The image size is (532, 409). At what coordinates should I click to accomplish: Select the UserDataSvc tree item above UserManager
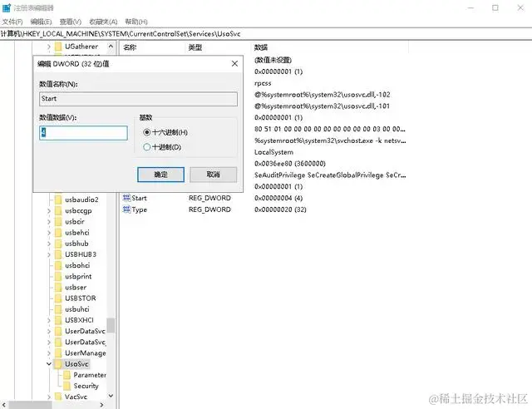click(x=85, y=342)
